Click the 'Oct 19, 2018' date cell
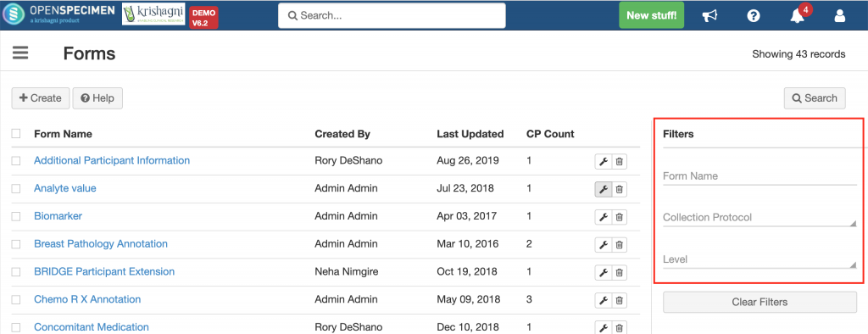This screenshot has width=868, height=334. tap(467, 271)
